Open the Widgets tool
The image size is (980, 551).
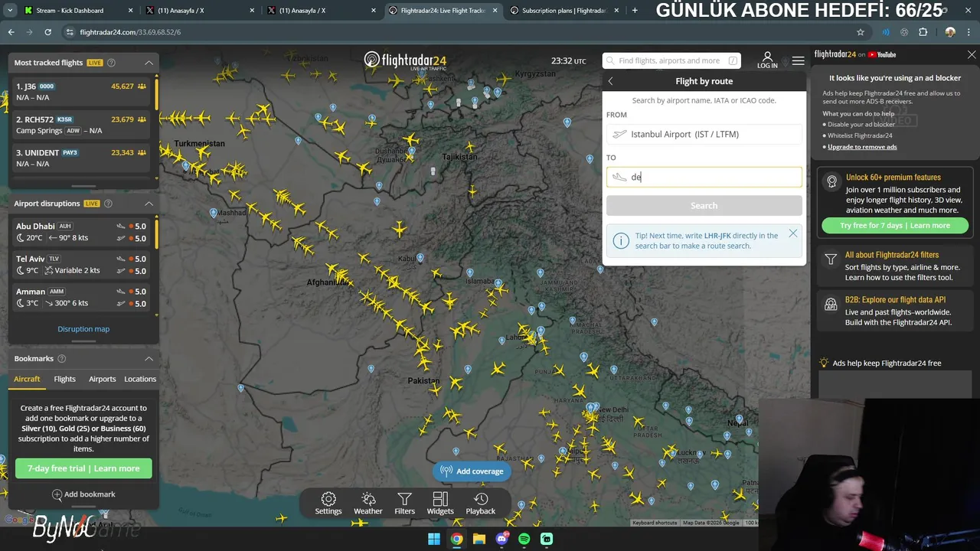point(440,504)
